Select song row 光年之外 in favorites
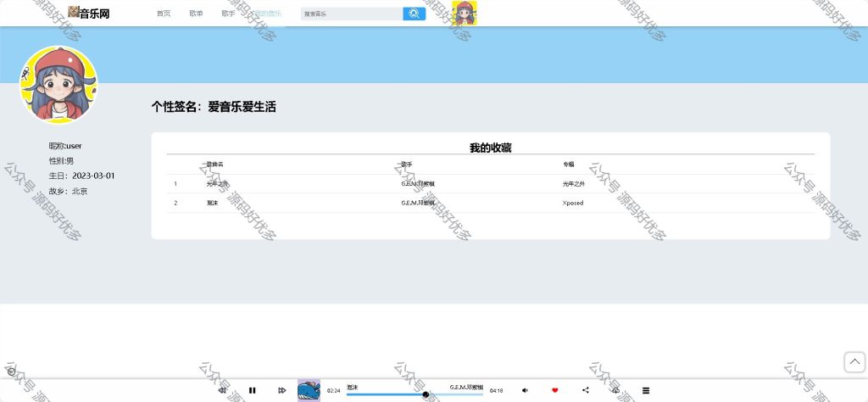 491,184
